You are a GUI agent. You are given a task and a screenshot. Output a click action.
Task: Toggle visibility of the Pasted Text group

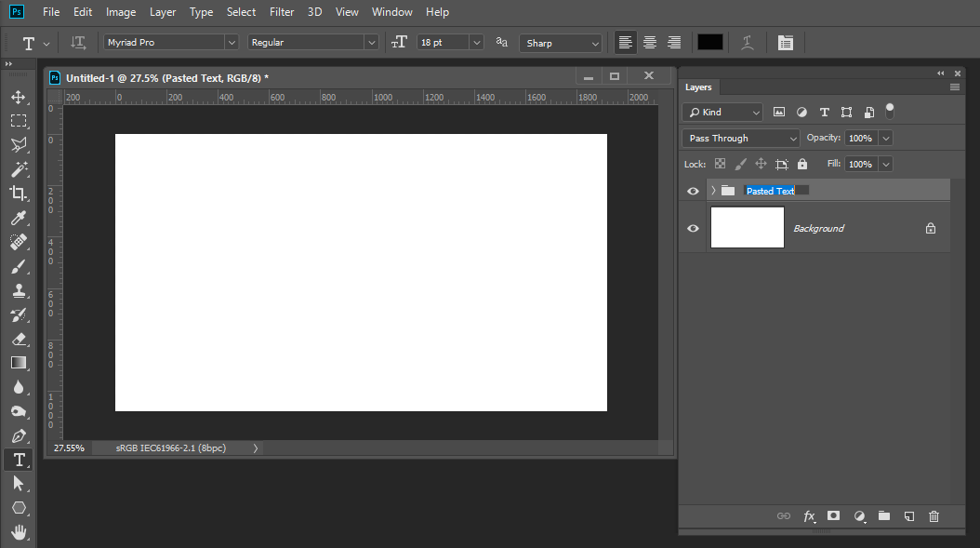coord(693,191)
